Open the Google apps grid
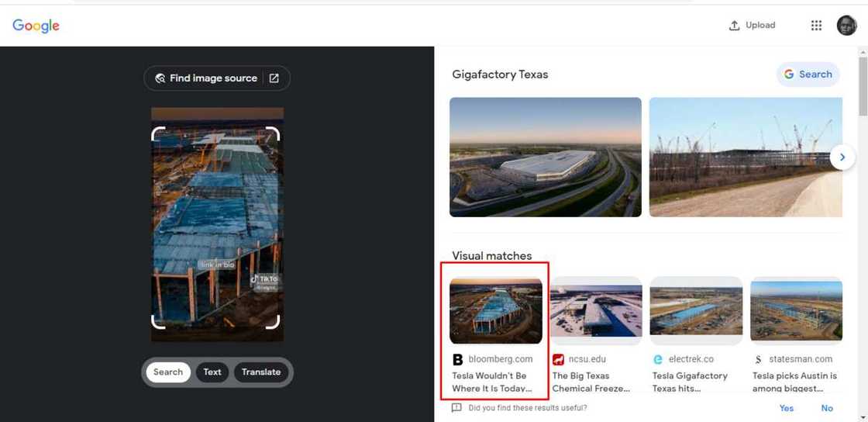Viewport: 868px width, 422px height. tap(816, 26)
